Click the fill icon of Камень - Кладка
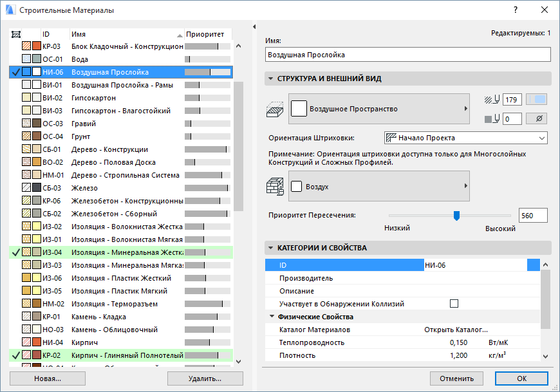 pyautogui.click(x=26, y=316)
